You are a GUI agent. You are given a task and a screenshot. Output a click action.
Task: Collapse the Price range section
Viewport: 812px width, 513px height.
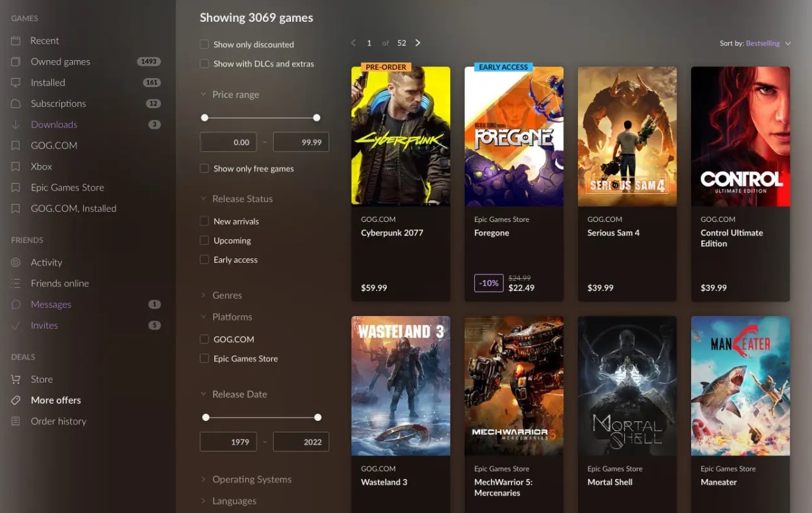pos(230,95)
